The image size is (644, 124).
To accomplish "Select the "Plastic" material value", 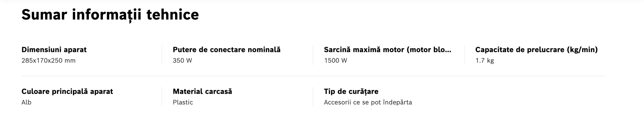I will (x=183, y=102).
